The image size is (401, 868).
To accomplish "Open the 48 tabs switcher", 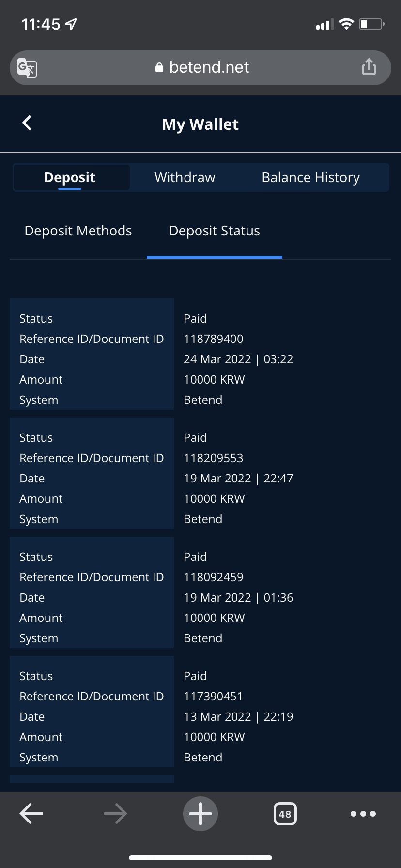I will (x=285, y=814).
